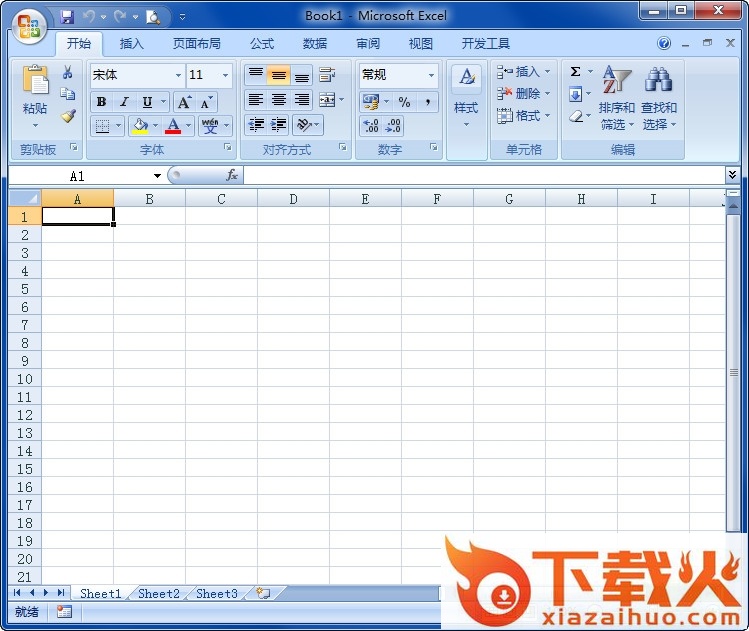Toggle center horizontal alignment
Screen dimensions: 749x631
[x=278, y=100]
